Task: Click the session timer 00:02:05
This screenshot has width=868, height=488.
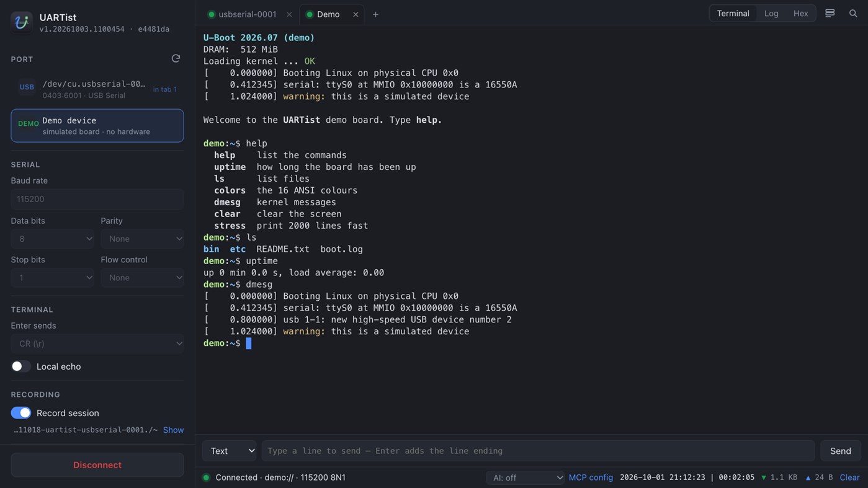Action: 736,477
